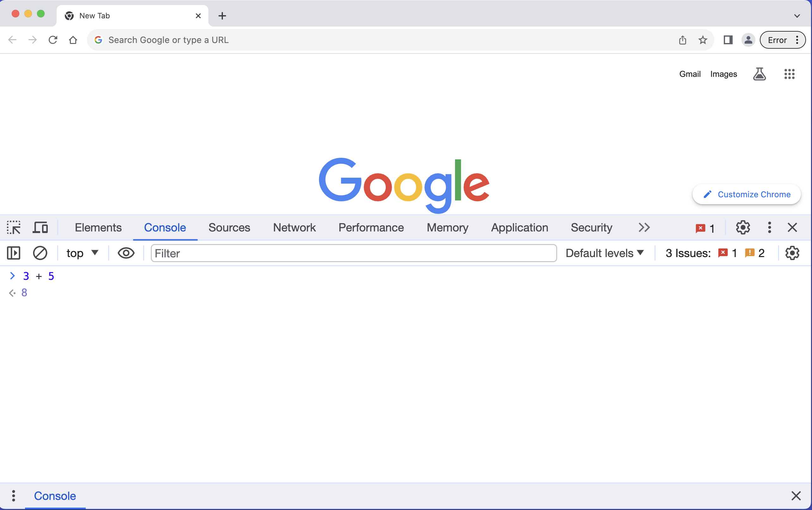Share this page icon in address bar
The image size is (812, 510).
[682, 40]
